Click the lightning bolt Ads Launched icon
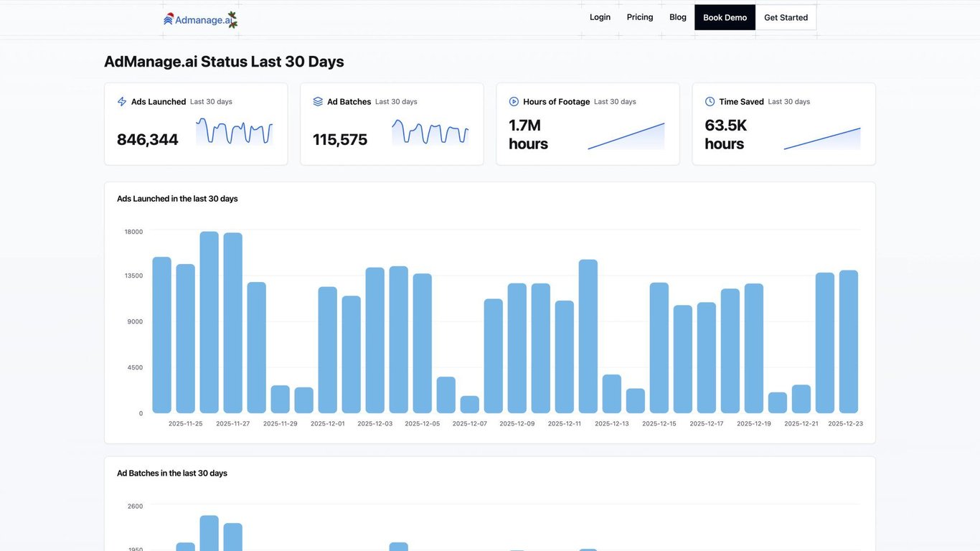Viewport: 980px width, 551px height. tap(122, 102)
